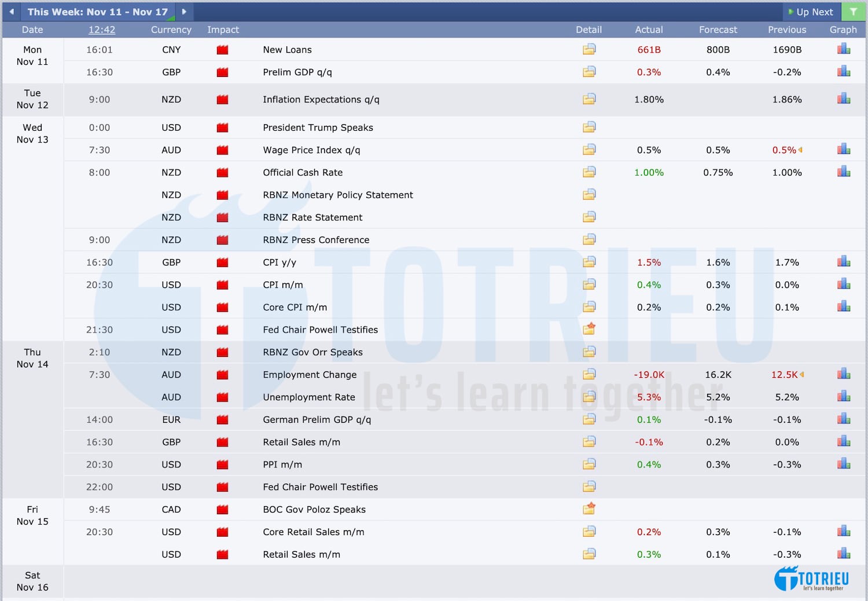Show graph for PPI m/m
Screen dimensions: 868x601
(844, 463)
